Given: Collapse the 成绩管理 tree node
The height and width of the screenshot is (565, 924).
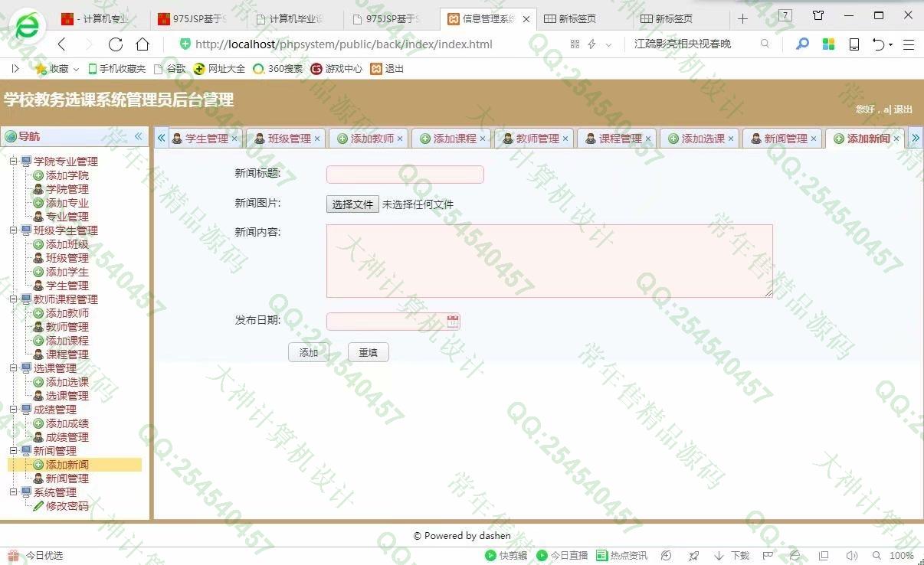Looking at the screenshot, I should (x=14, y=410).
